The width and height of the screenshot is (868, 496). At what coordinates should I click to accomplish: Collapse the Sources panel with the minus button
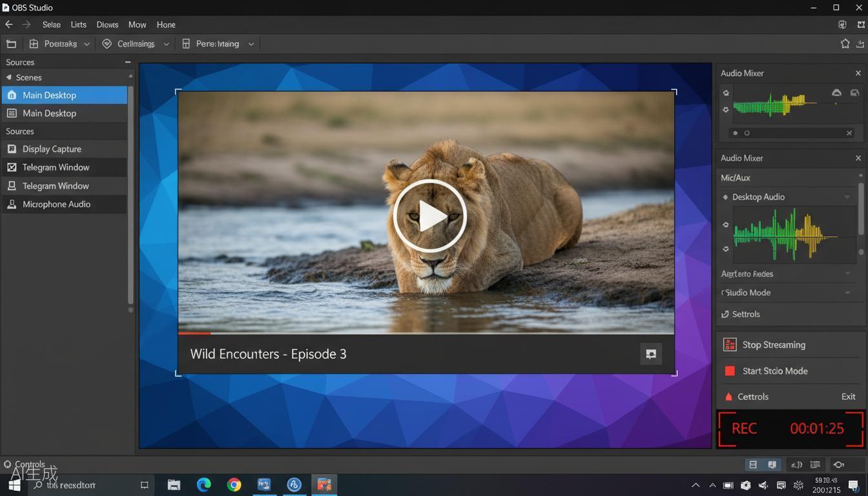[127, 62]
